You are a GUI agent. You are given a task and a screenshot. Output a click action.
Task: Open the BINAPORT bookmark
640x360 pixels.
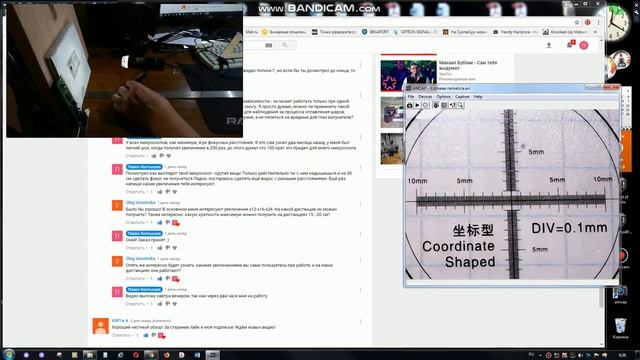pyautogui.click(x=375, y=32)
